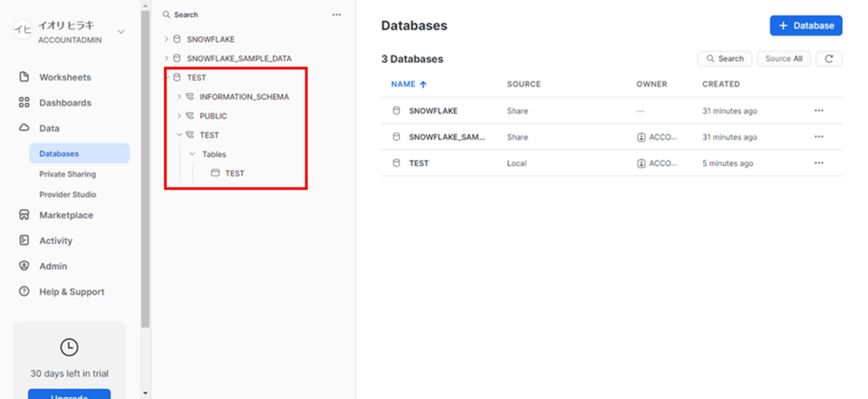This screenshot has width=868, height=399.
Task: Collapse the Tables folder node
Action: click(192, 154)
